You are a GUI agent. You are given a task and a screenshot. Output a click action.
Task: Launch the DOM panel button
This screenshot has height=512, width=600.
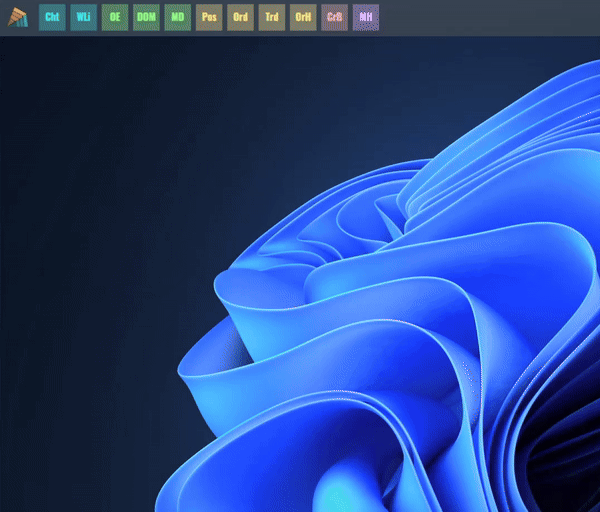146,17
